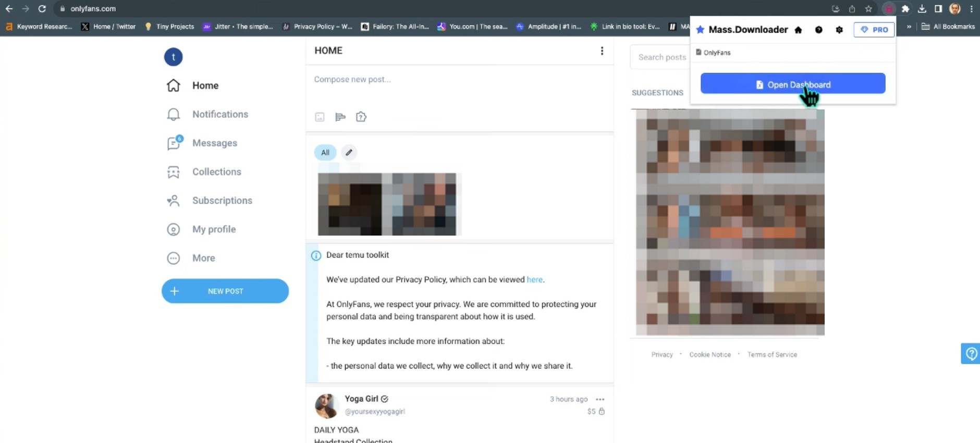The image size is (980, 443).
Task: Click the NEW POST button
Action: pyautogui.click(x=225, y=291)
